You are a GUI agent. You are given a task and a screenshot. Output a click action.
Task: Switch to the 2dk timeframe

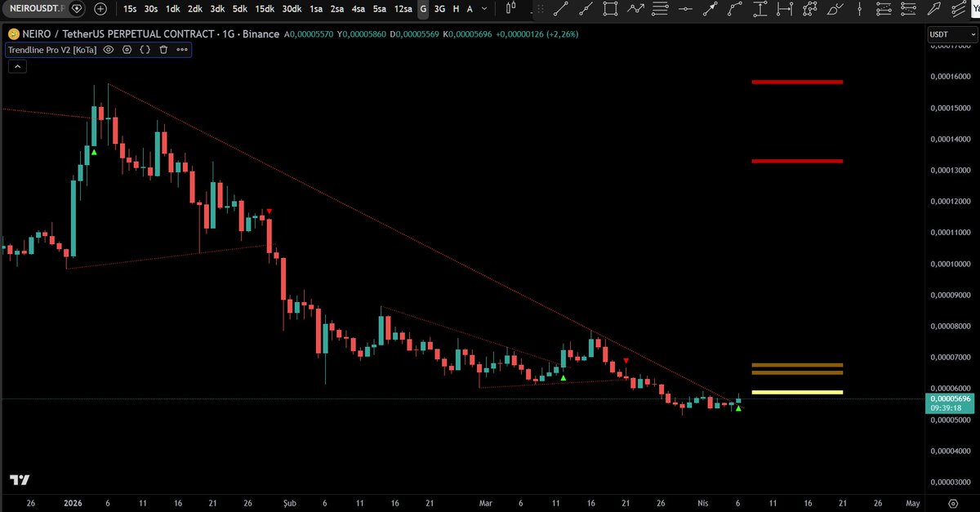[194, 9]
